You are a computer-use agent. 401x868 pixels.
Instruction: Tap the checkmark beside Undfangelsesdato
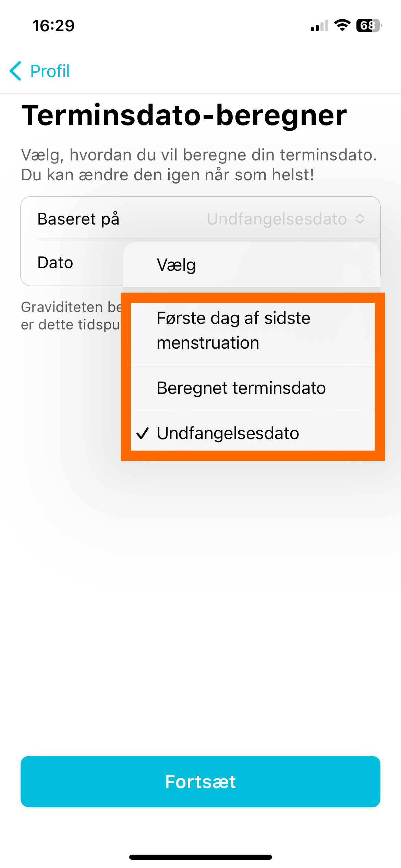(142, 433)
